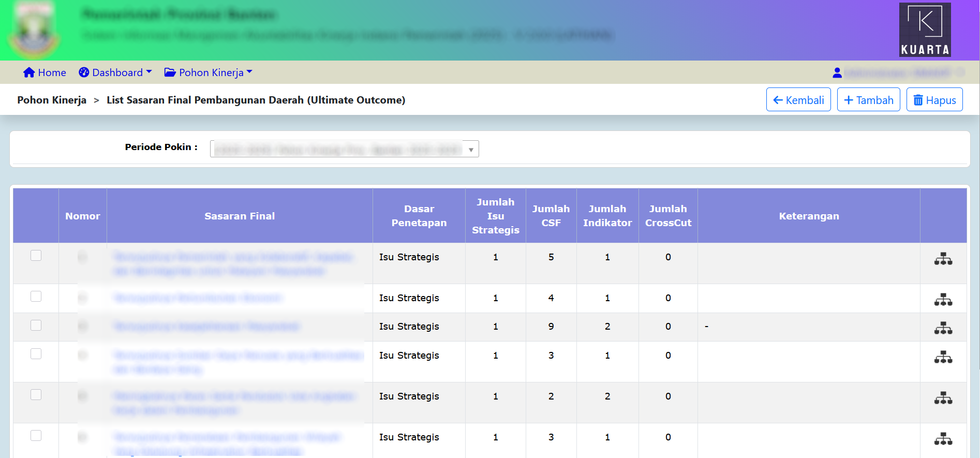Image resolution: width=980 pixels, height=458 pixels.
Task: Select checkbox for row with 9 CSF
Action: (36, 326)
